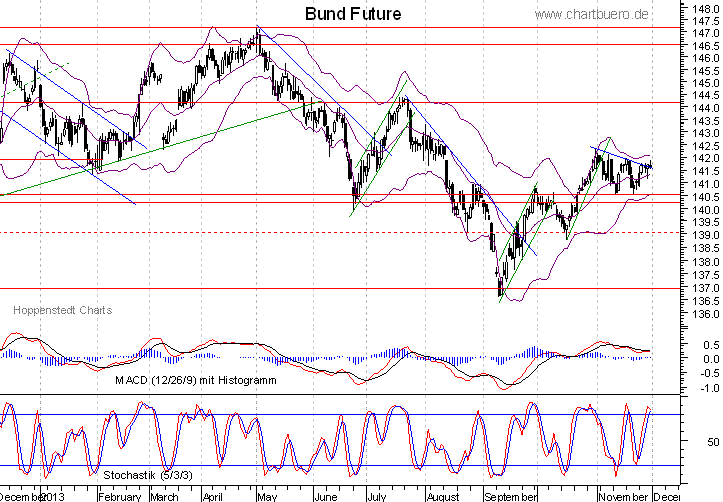723x502 pixels.
Task: Select the November month label
Action: pyautogui.click(x=623, y=497)
